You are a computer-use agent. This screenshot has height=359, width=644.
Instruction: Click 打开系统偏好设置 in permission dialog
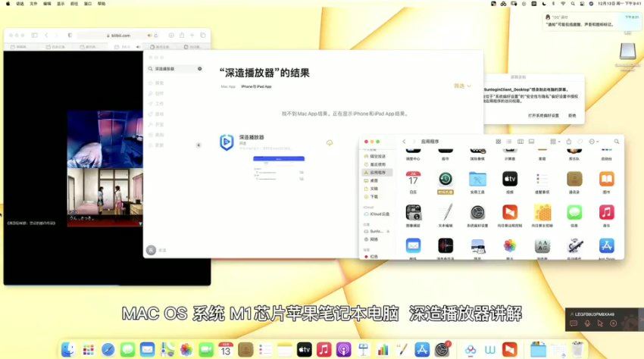click(x=543, y=115)
